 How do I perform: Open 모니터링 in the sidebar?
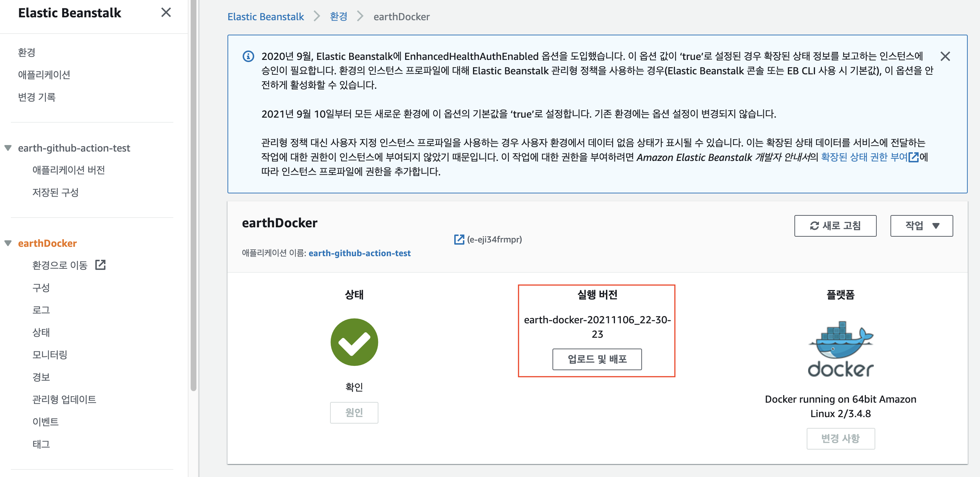coord(50,355)
